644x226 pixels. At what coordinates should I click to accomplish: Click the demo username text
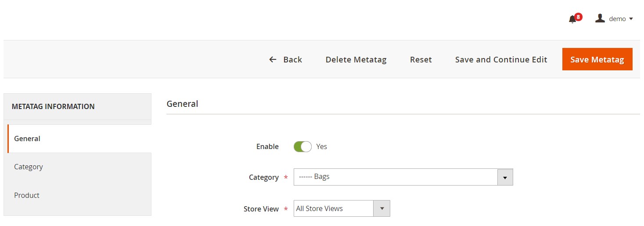tap(617, 19)
